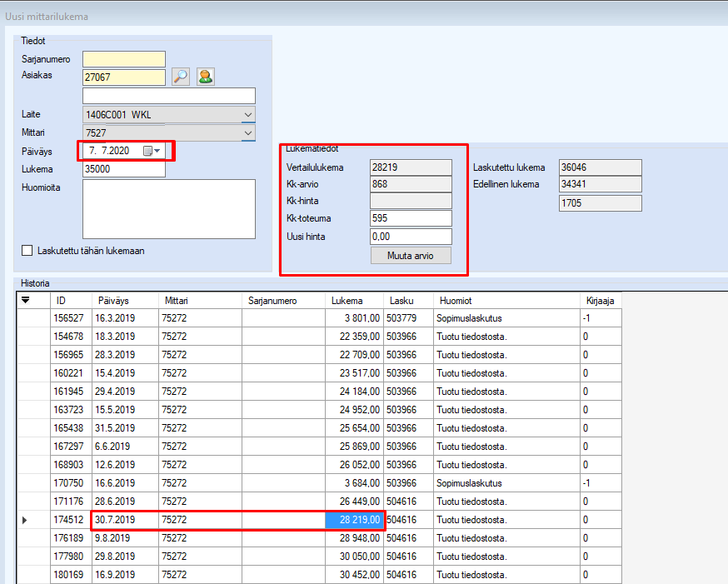728x584 pixels.
Task: Click the Vertailulukema field showing 28219
Action: [x=411, y=167]
